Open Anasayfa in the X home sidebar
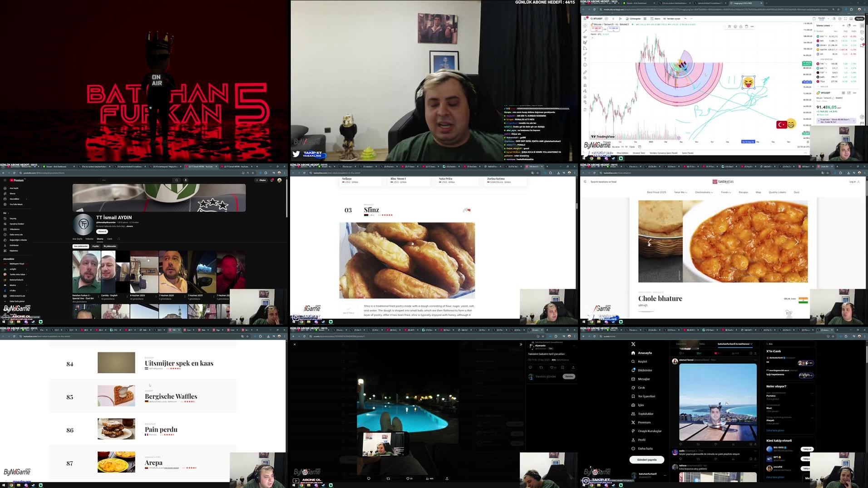 tap(641, 353)
